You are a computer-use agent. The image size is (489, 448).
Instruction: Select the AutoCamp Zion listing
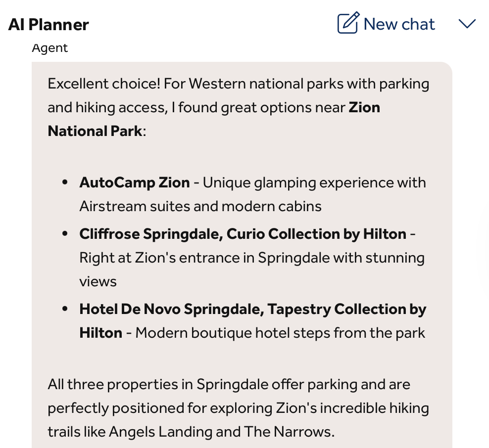(x=135, y=182)
